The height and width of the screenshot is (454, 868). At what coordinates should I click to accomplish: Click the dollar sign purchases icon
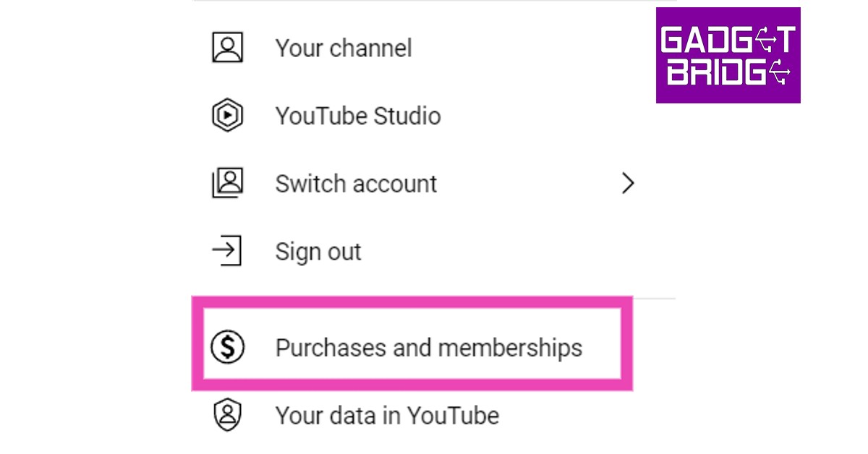click(x=227, y=348)
